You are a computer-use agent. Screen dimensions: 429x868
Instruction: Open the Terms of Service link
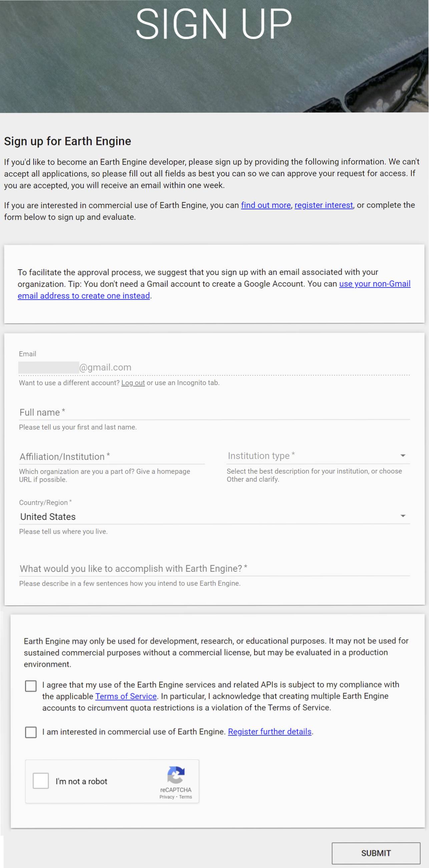pos(126,696)
